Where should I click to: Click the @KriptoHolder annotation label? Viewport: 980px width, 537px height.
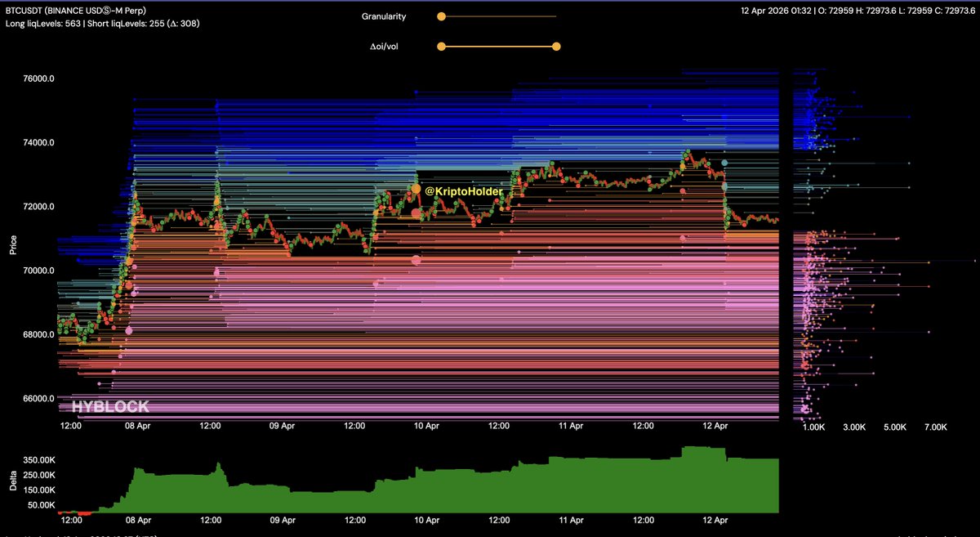pos(464,190)
